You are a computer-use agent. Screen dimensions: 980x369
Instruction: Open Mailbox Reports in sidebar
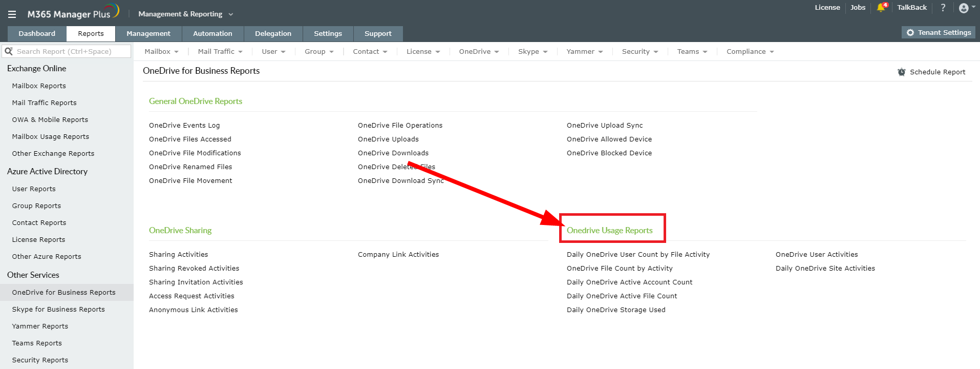tap(39, 86)
